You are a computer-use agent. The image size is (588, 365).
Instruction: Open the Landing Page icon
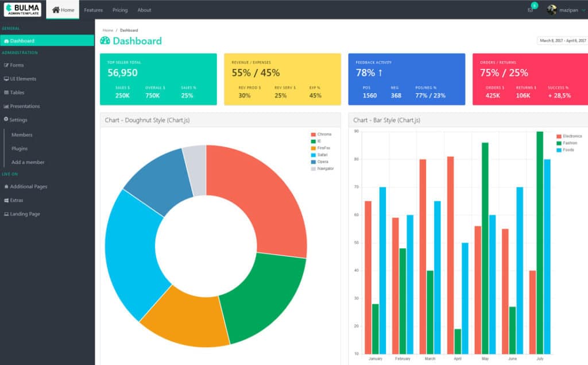pyautogui.click(x=7, y=214)
